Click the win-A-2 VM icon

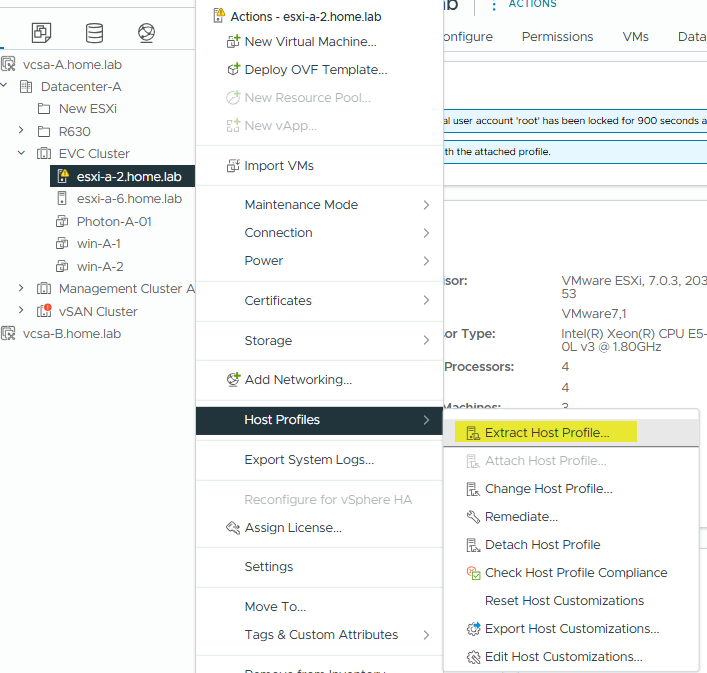[x=62, y=266]
